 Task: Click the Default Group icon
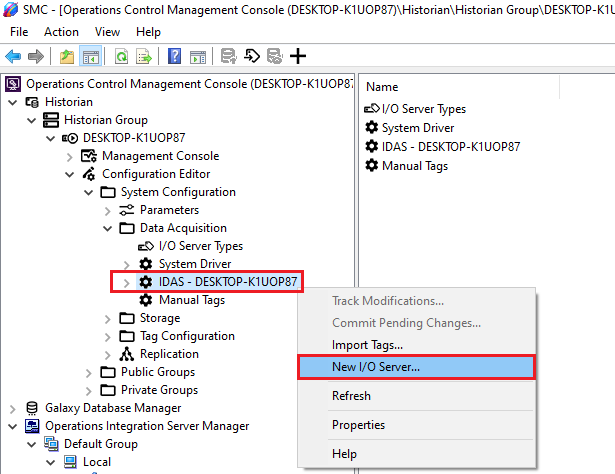pyautogui.click(x=51, y=444)
